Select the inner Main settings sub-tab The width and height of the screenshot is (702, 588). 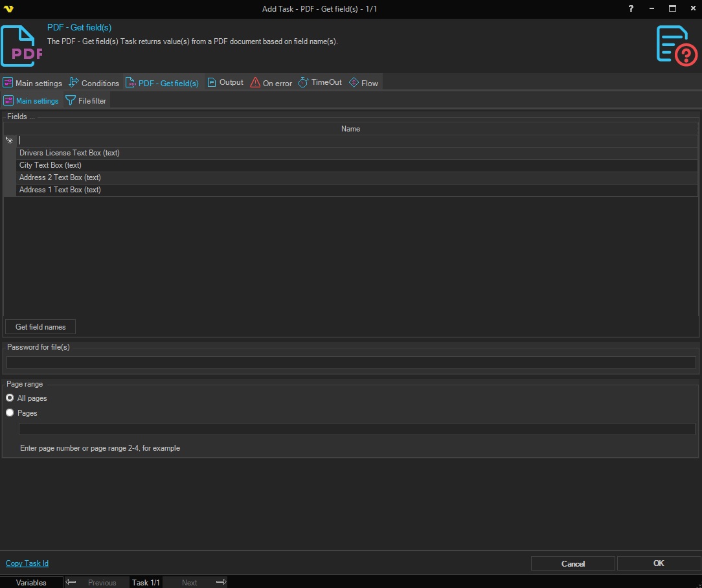pyautogui.click(x=31, y=101)
